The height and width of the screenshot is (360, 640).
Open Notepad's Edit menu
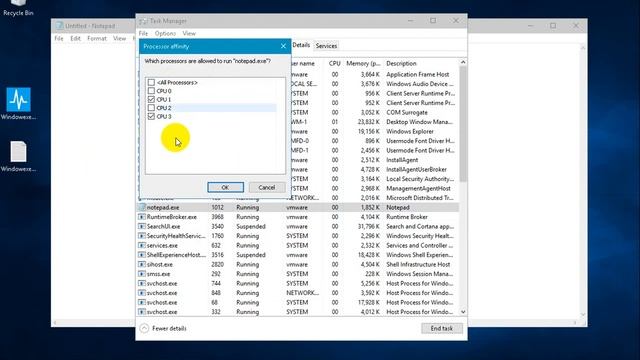point(76,38)
